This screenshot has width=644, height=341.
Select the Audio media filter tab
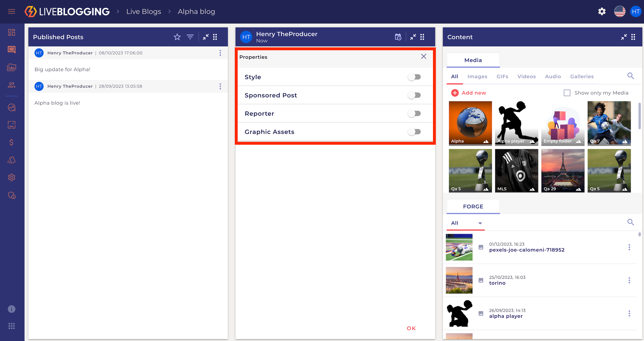pyautogui.click(x=553, y=76)
